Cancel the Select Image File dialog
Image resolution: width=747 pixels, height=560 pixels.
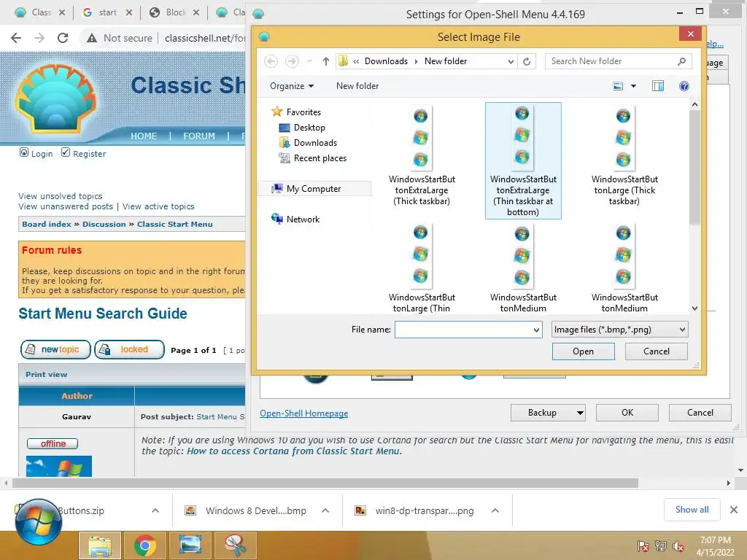pyautogui.click(x=656, y=351)
